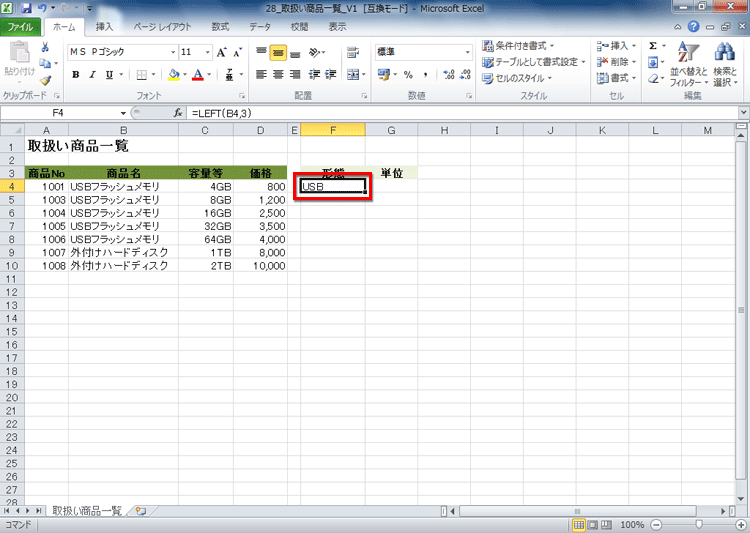
Task: Click the text orientation icon
Action: [315, 52]
